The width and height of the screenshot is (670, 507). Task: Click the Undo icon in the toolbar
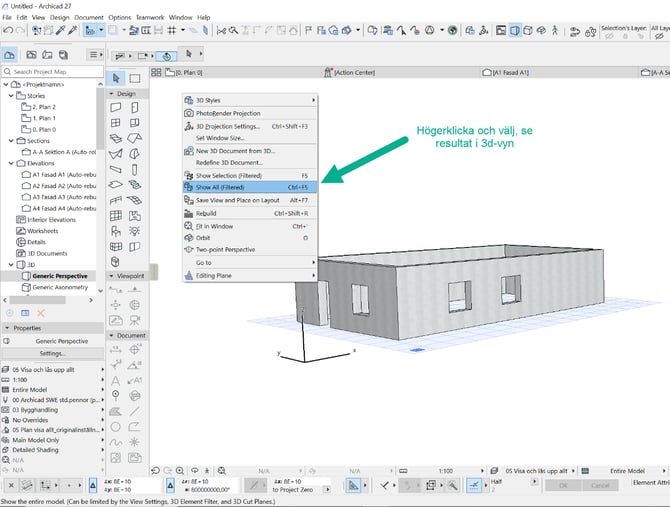coord(8,32)
